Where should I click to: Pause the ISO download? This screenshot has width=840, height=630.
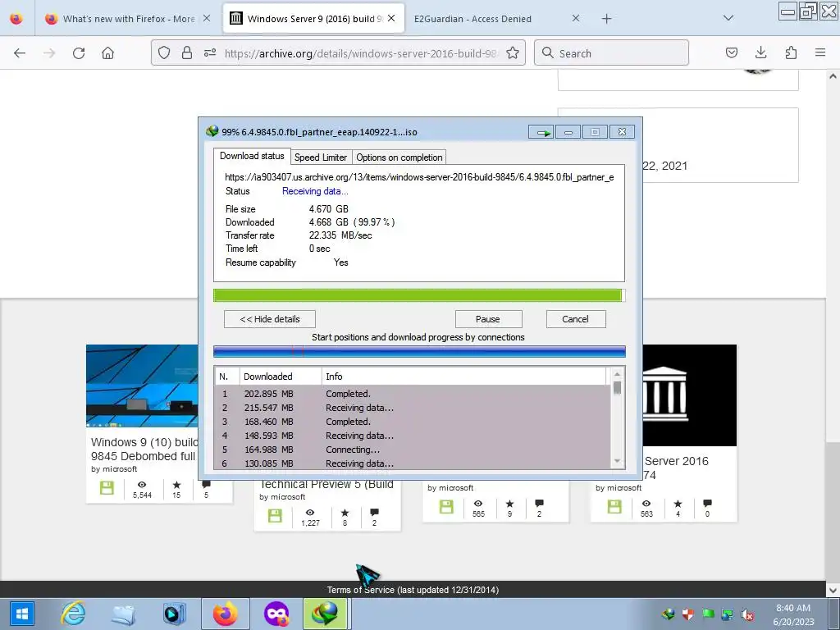click(x=488, y=319)
